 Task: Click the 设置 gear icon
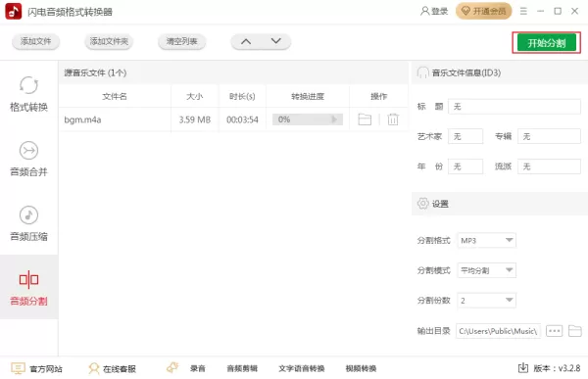(422, 204)
